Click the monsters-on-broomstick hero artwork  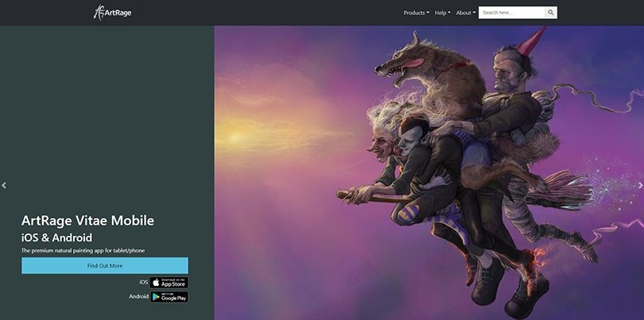click(429, 173)
